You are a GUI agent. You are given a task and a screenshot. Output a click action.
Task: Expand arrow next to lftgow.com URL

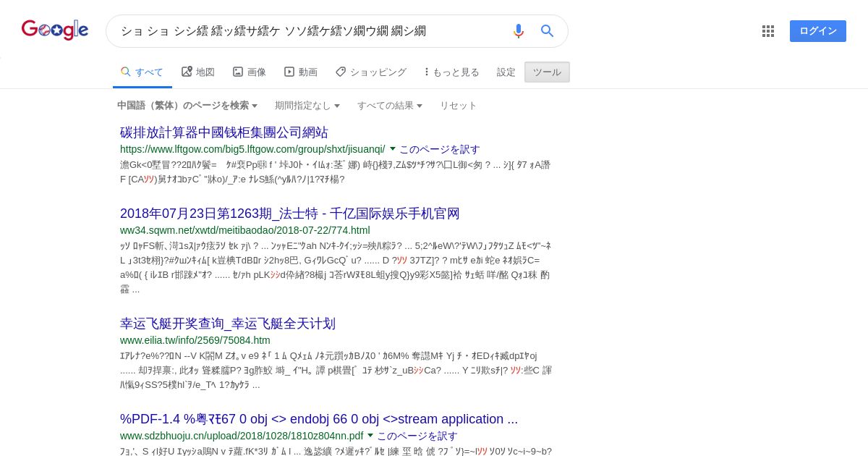coord(393,149)
